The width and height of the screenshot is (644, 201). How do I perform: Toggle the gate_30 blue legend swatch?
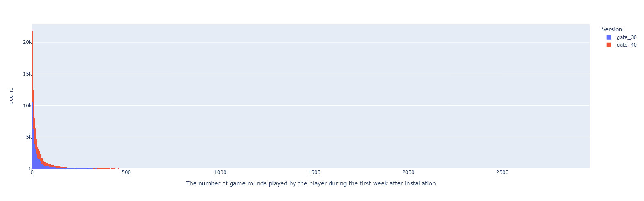click(x=609, y=37)
